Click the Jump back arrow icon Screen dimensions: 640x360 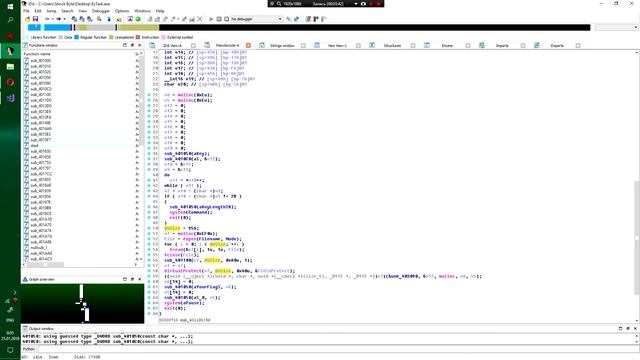[47, 19]
